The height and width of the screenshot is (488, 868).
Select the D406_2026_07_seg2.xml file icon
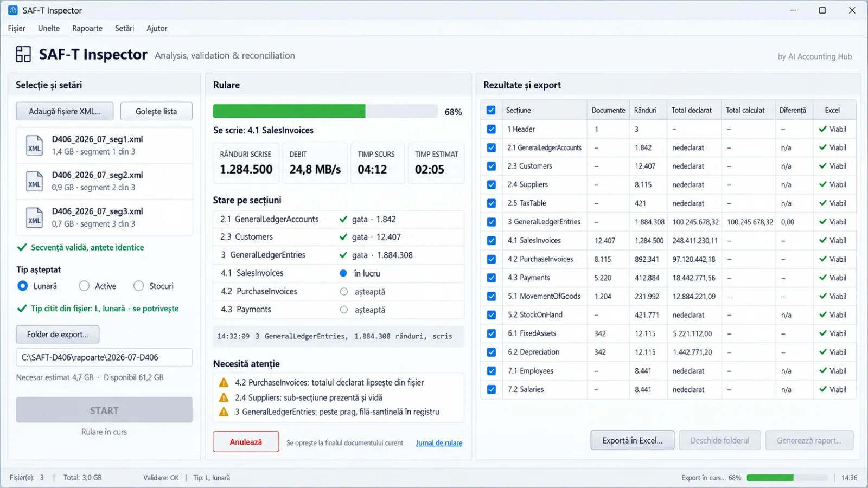pyautogui.click(x=35, y=181)
